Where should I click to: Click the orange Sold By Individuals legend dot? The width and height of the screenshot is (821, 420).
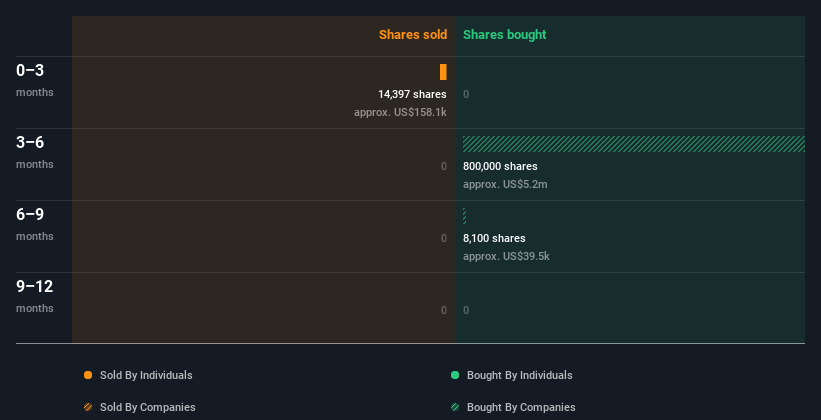tap(88, 375)
